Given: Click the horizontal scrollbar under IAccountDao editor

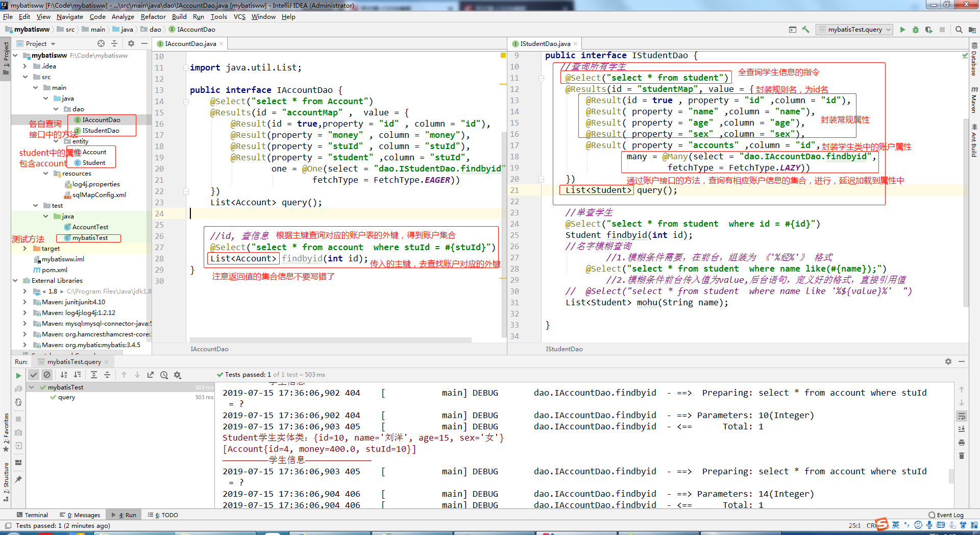Looking at the screenshot, I should click(x=330, y=339).
